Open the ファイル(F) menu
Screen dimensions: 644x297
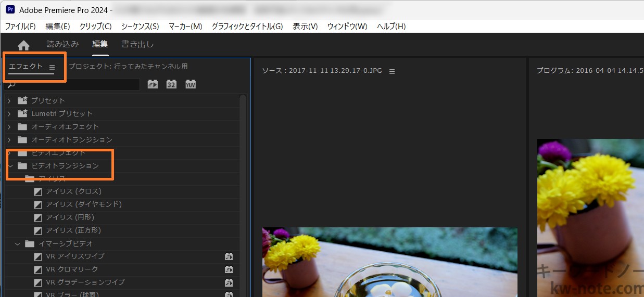[20, 27]
